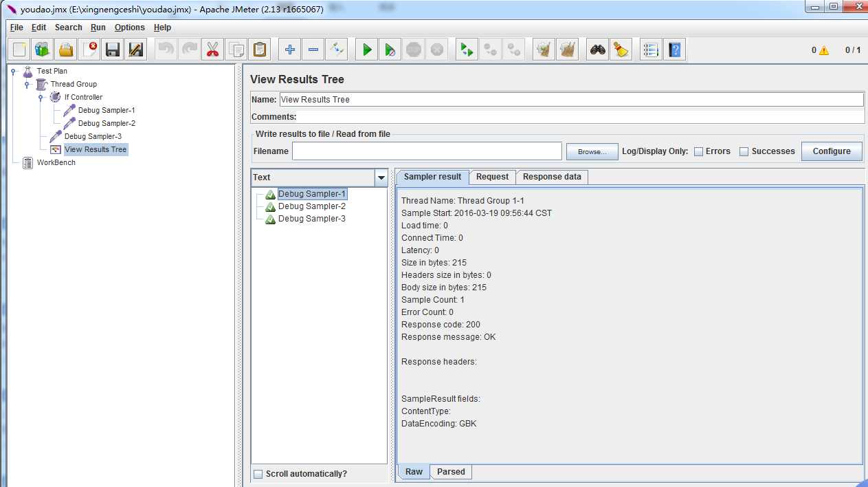The image size is (868, 487).
Task: Open the Help menu
Action: (162, 28)
